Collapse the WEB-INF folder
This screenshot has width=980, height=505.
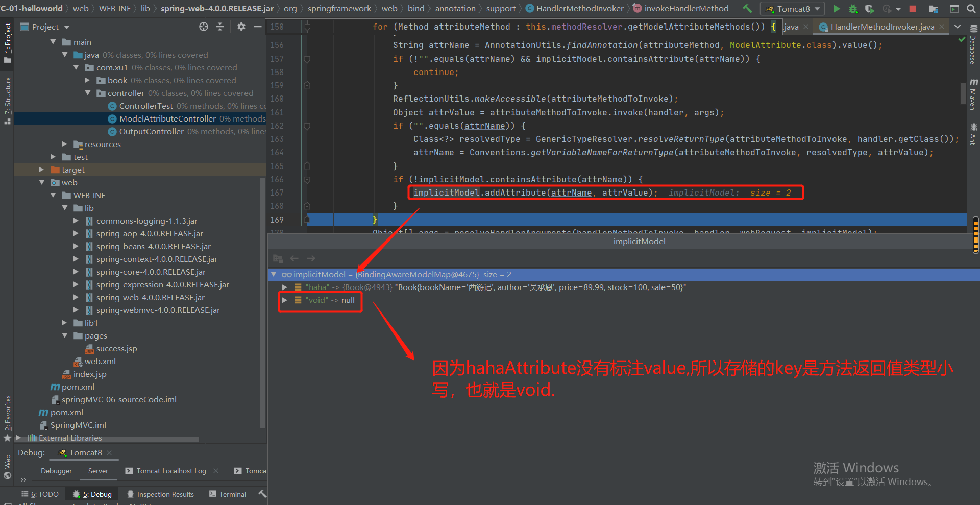(53, 195)
